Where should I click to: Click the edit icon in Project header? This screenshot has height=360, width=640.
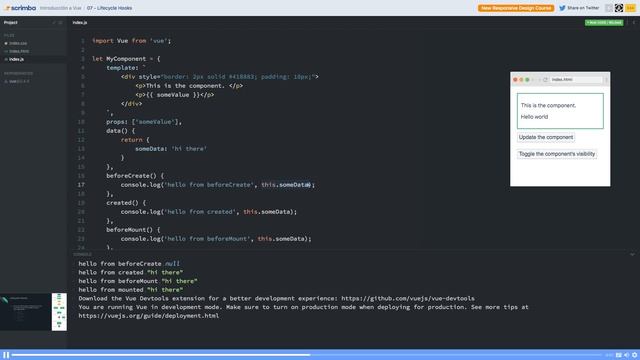pos(54,23)
